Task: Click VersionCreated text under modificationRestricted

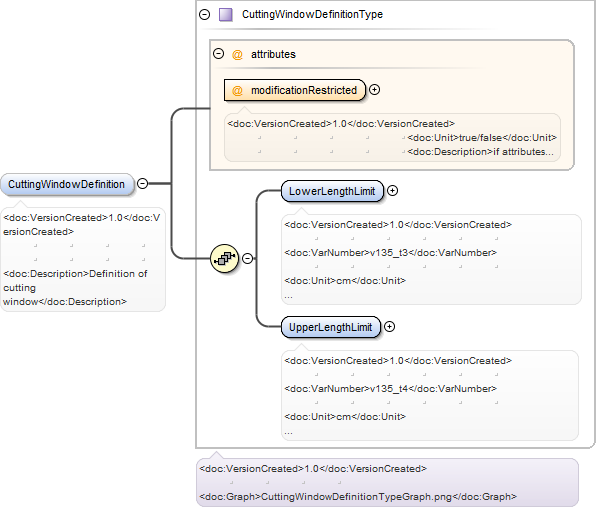Action: click(x=341, y=124)
